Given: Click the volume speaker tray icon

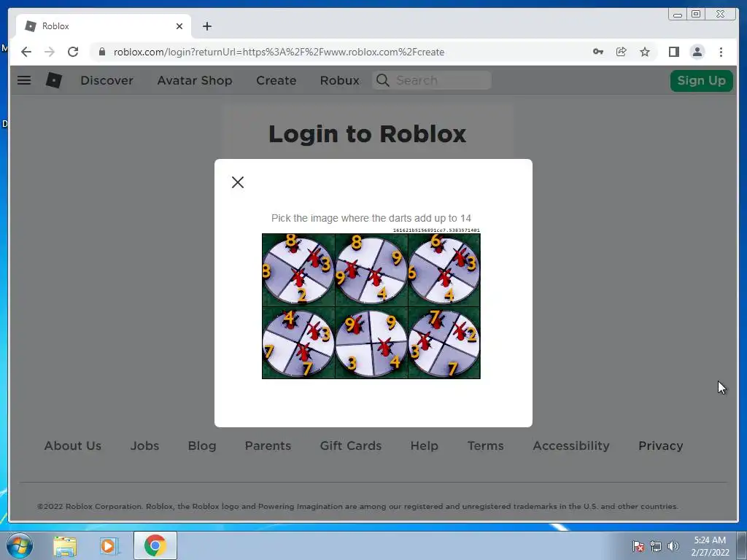Looking at the screenshot, I should (x=673, y=546).
